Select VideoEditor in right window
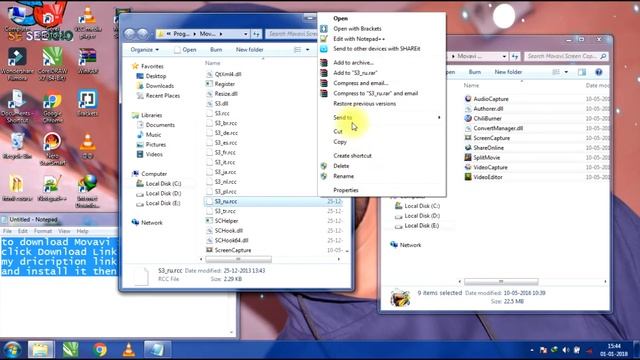 pyautogui.click(x=488, y=177)
